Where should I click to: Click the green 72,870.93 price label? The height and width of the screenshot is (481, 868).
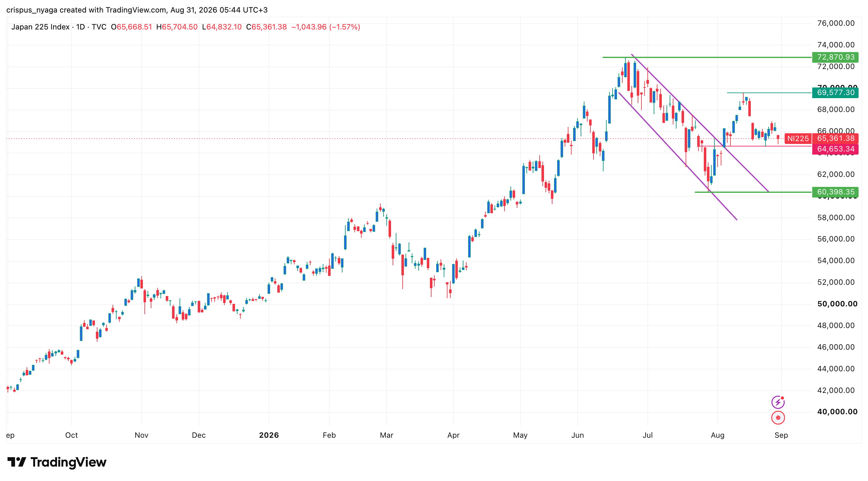coord(835,57)
